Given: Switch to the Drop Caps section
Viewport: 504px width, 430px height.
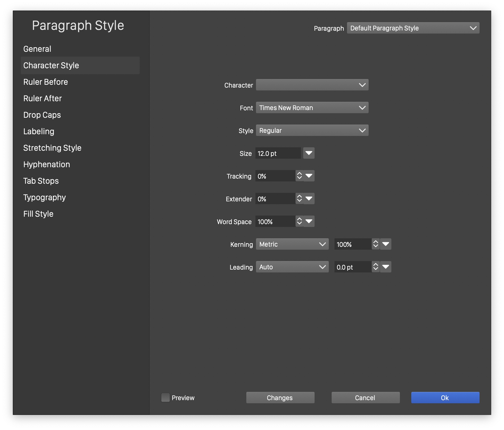Looking at the screenshot, I should click(42, 115).
